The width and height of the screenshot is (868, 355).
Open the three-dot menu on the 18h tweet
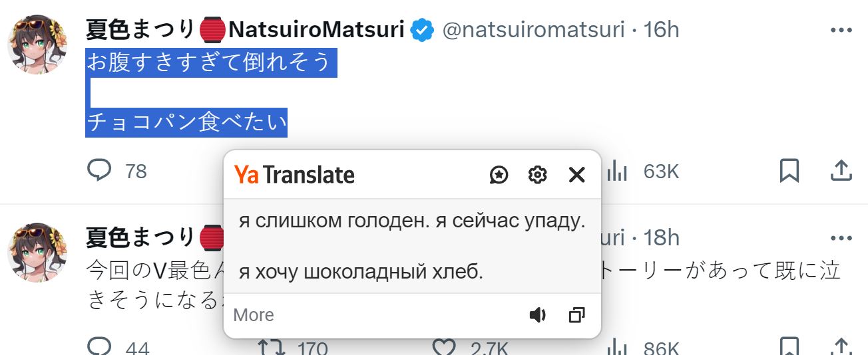tap(841, 238)
